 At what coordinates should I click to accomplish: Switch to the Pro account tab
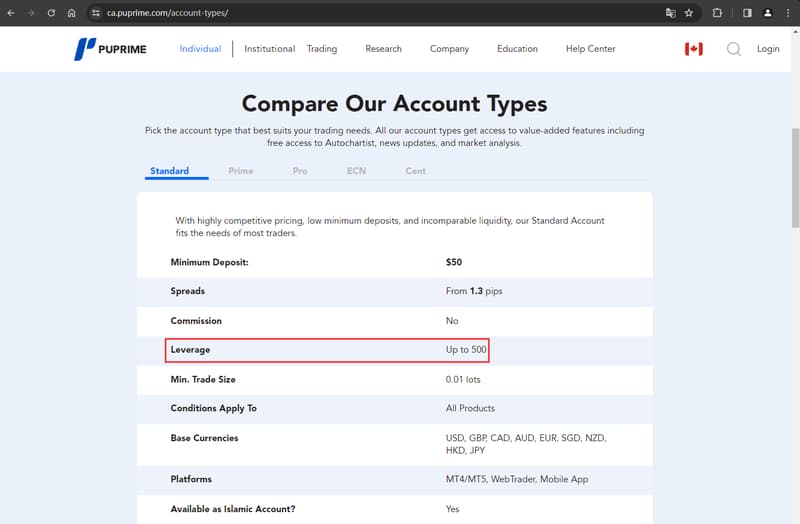pos(299,171)
